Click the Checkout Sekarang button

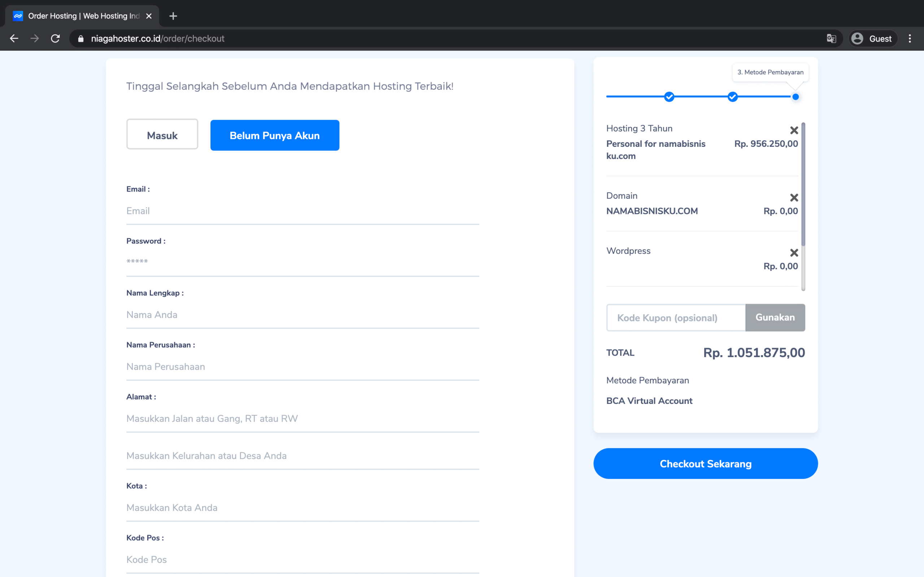pos(705,463)
